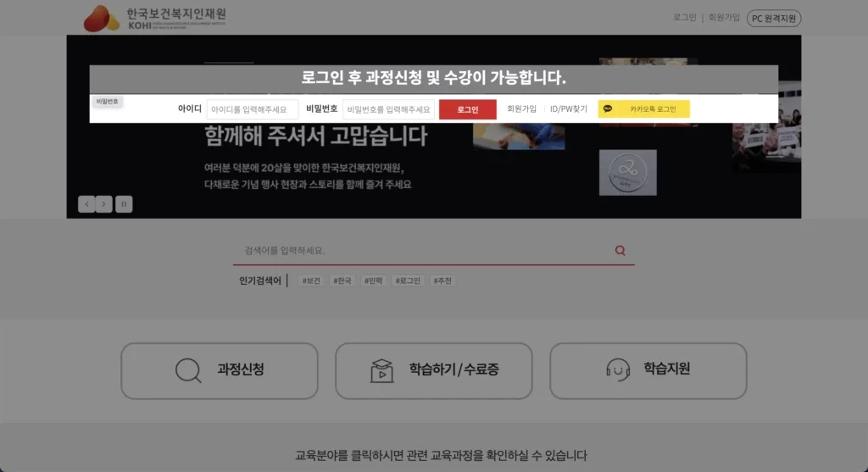Open the ID/PW찾기 link
Screen dimensions: 868x472
[x=569, y=109]
